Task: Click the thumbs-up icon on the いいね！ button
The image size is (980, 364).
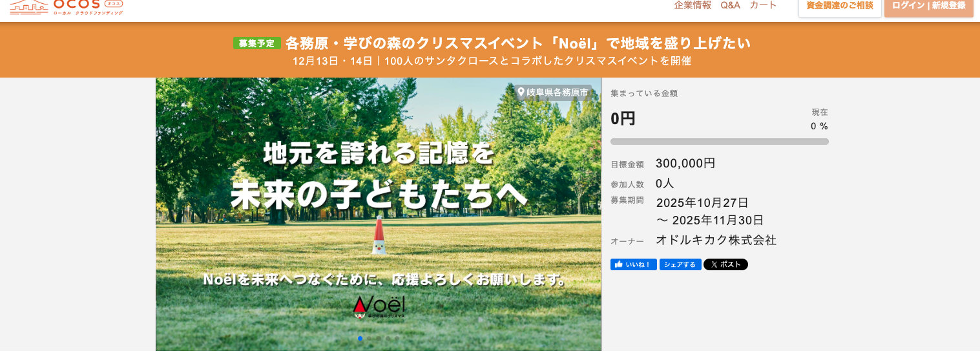Action: pyautogui.click(x=619, y=264)
